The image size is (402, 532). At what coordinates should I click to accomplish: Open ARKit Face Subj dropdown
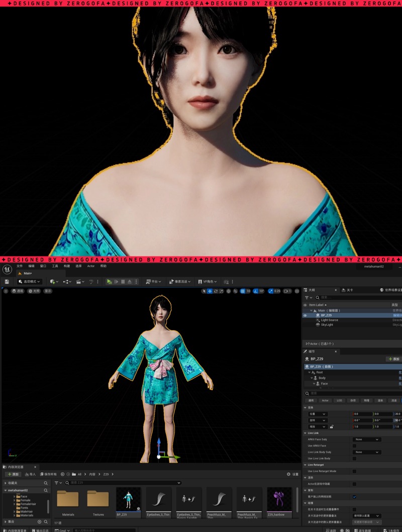point(367,439)
